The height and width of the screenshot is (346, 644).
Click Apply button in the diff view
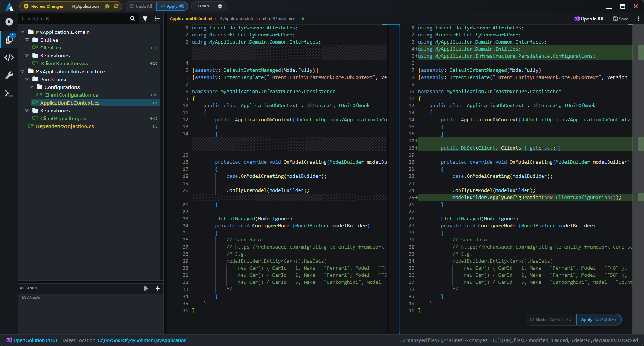point(599,320)
